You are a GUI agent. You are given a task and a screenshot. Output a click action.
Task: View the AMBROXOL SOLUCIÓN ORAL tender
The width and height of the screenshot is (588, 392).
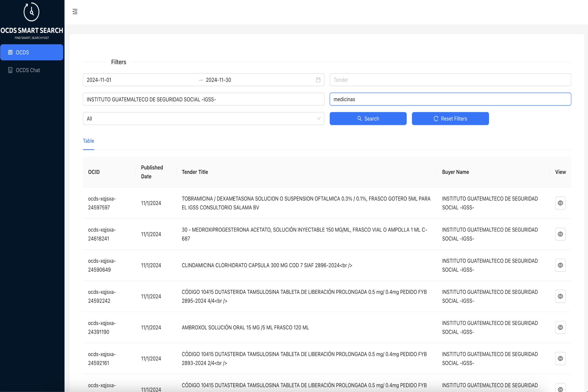click(560, 328)
